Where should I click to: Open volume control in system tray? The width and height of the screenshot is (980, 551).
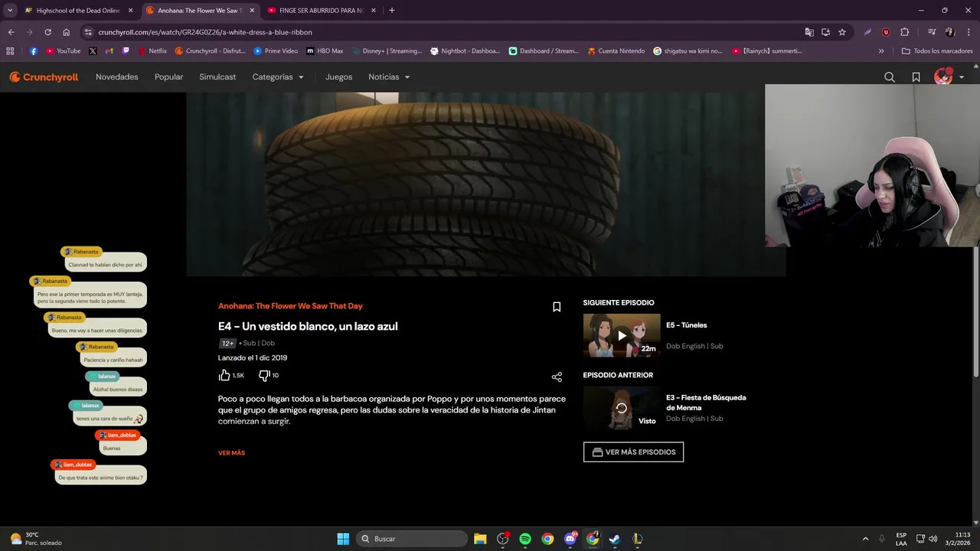coord(933,539)
